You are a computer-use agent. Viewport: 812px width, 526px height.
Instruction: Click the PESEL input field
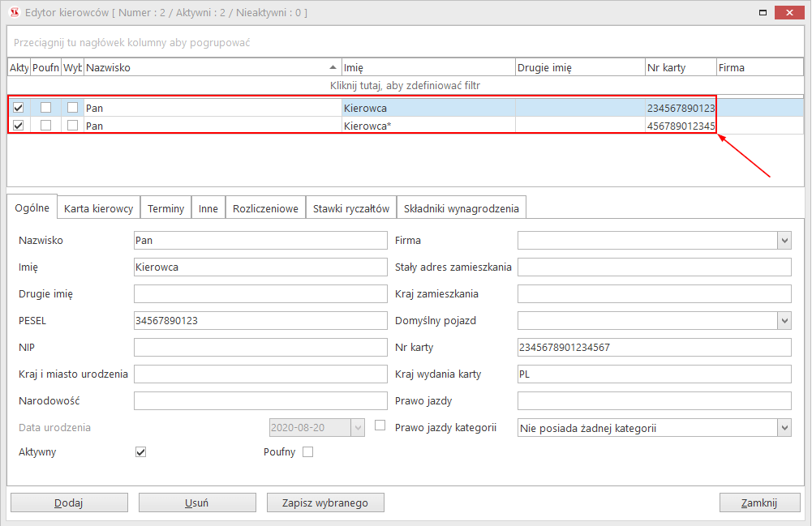[x=260, y=321]
